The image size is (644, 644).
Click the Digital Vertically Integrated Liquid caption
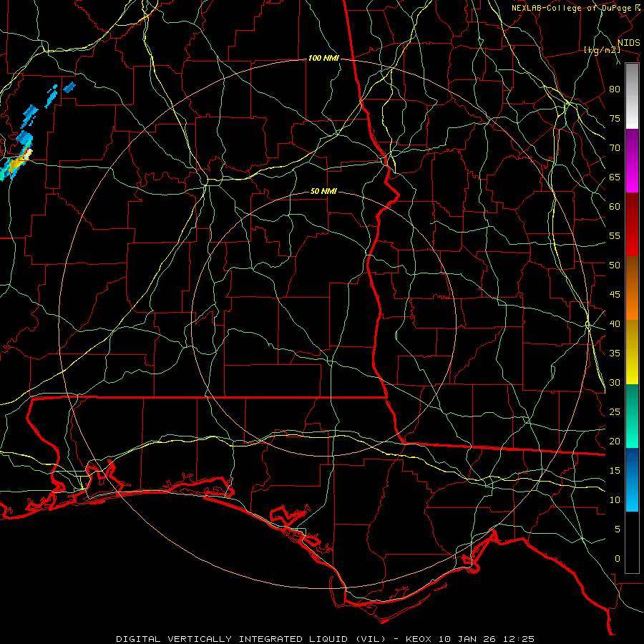click(x=325, y=639)
